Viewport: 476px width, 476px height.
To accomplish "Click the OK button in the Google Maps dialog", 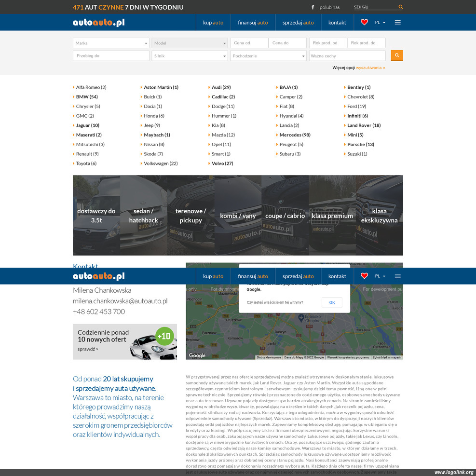I will click(332, 302).
